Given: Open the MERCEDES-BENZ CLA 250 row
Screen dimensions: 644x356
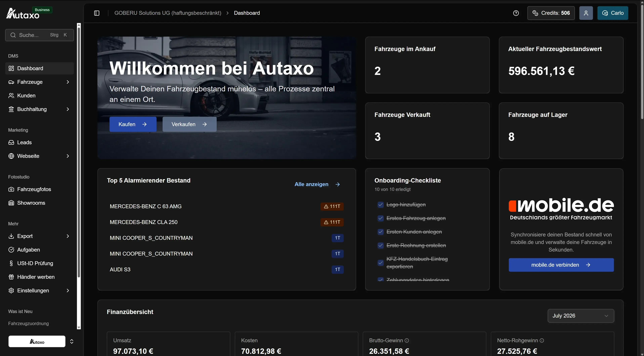Looking at the screenshot, I should point(226,222).
